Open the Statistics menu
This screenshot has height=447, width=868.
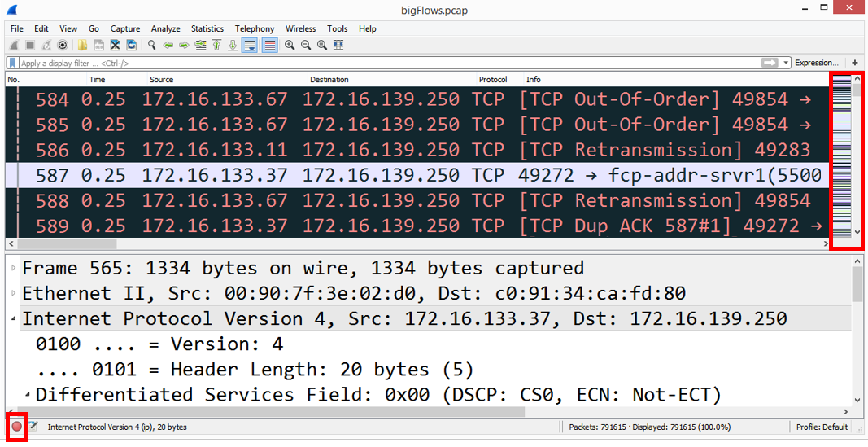click(207, 28)
